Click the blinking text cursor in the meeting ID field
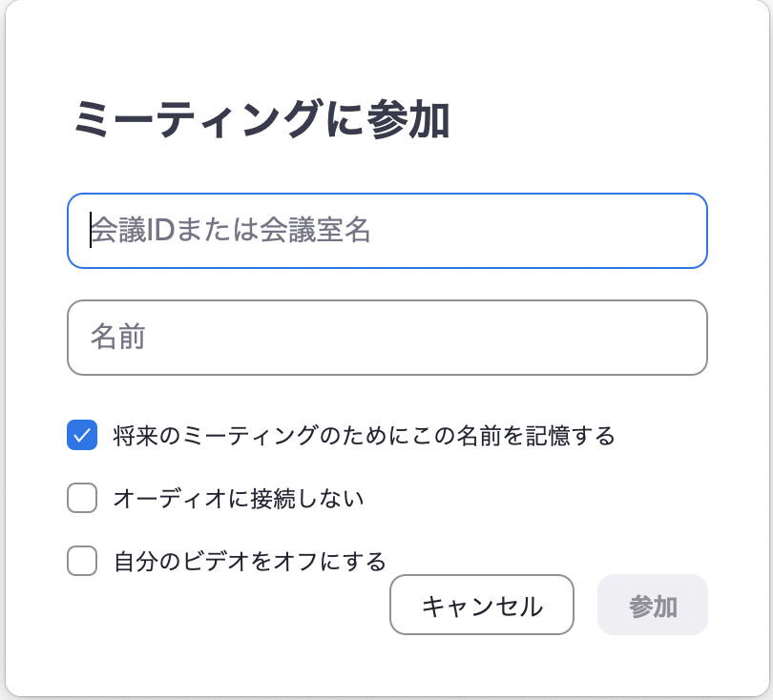The height and width of the screenshot is (700, 773). (91, 231)
